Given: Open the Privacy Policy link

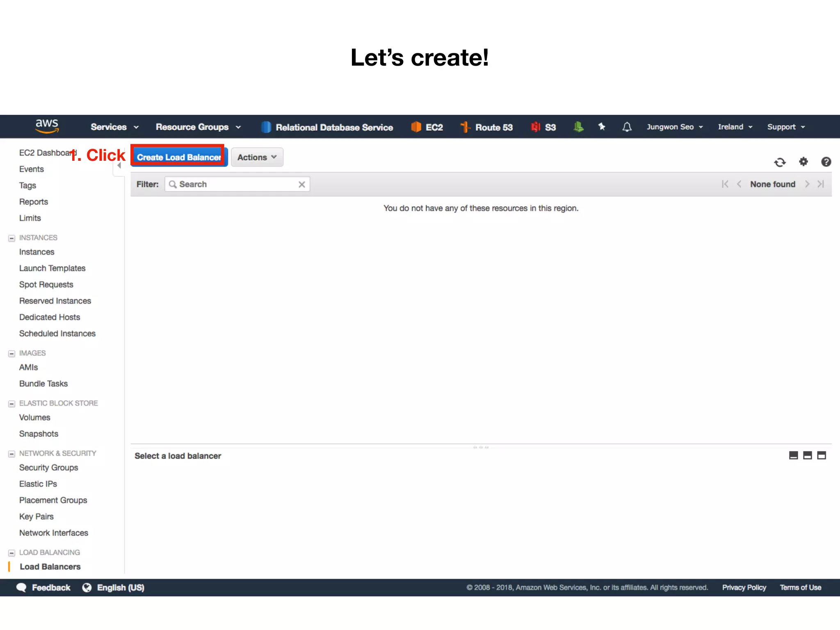Looking at the screenshot, I should pyautogui.click(x=744, y=588).
